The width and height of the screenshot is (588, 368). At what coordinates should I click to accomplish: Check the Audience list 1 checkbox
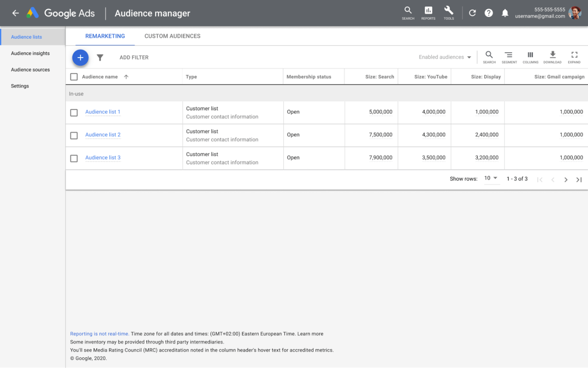point(73,112)
